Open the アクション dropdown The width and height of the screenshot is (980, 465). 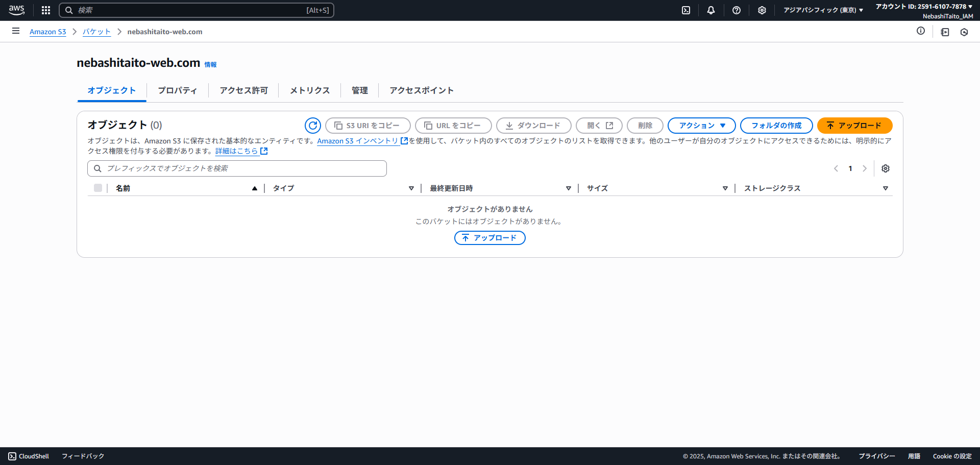[702, 126]
